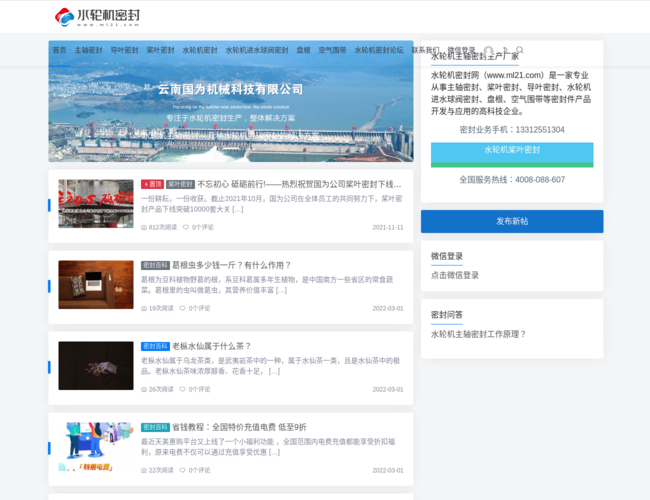Click the date 2021-11-11
This screenshot has height=500, width=650.
[388, 228]
